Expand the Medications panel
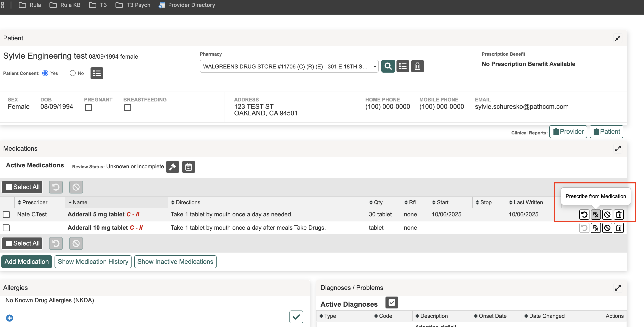 618,149
